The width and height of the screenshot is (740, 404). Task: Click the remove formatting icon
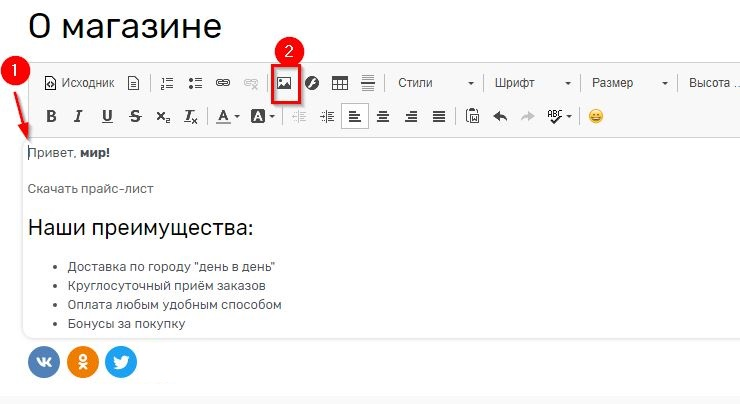coord(191,116)
